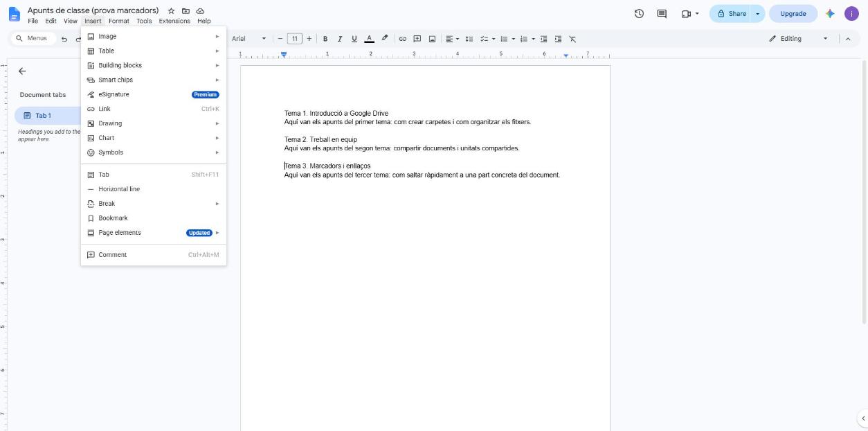Open Drawing submenu
This screenshot has height=431, width=868.
(154, 123)
